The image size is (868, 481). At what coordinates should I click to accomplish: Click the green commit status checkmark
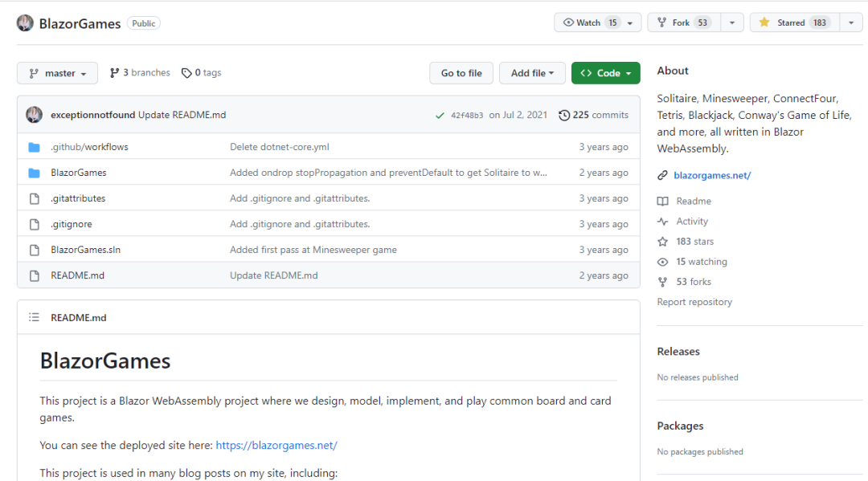pos(440,115)
